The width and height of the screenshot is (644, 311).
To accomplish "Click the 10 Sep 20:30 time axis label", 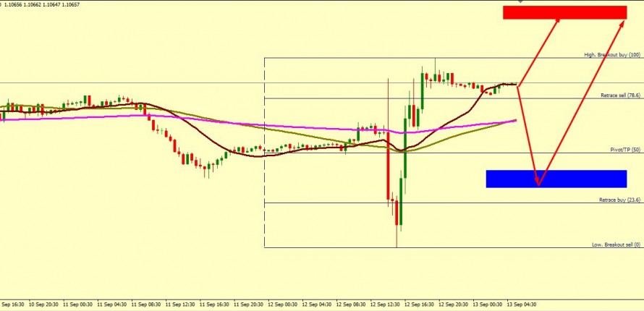I will pyautogui.click(x=42, y=304).
